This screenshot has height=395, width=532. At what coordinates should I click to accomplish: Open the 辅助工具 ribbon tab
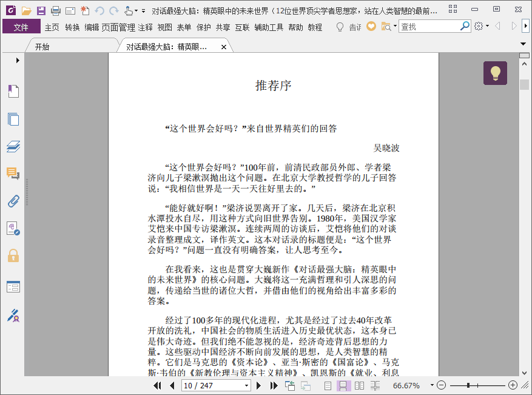(269, 27)
